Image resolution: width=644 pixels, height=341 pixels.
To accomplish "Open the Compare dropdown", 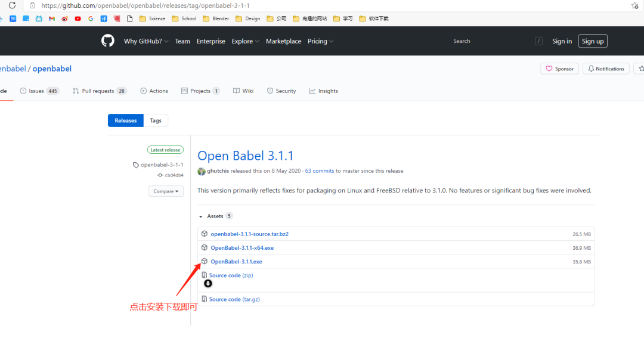I will click(166, 191).
